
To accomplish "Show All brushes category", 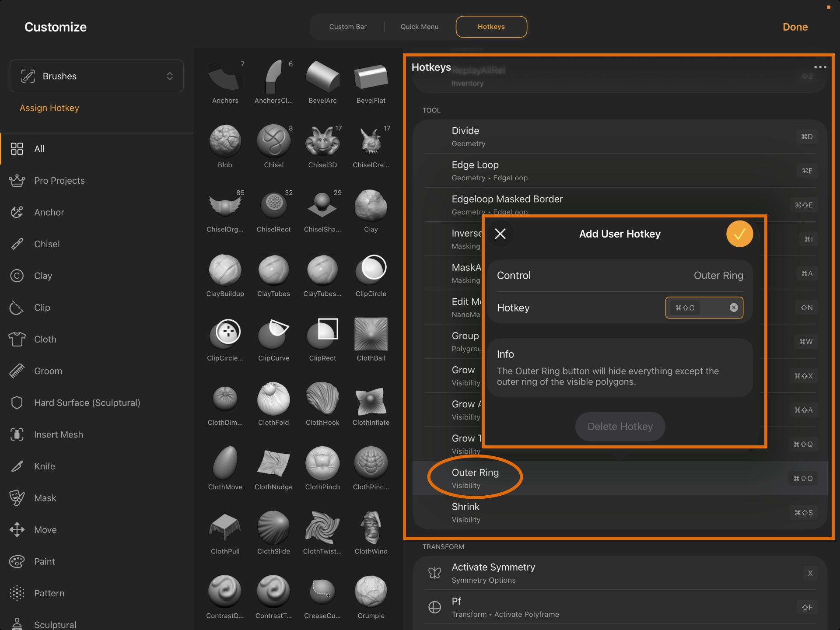I will (x=97, y=149).
